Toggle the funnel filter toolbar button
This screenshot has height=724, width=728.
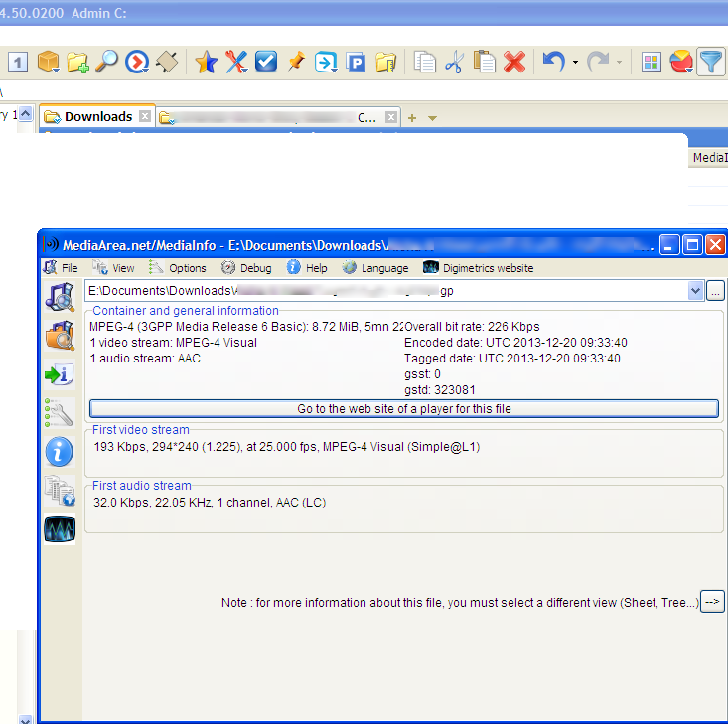[x=711, y=63]
